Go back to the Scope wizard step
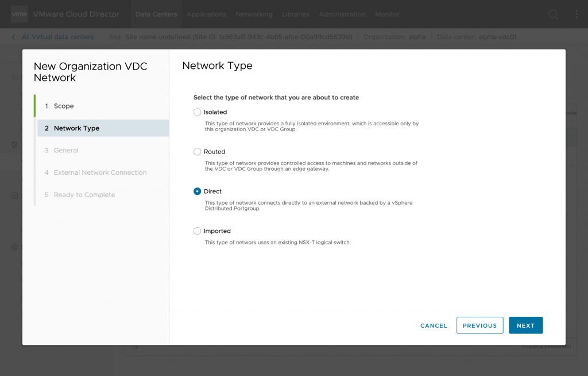The width and height of the screenshot is (588, 376). pyautogui.click(x=64, y=106)
